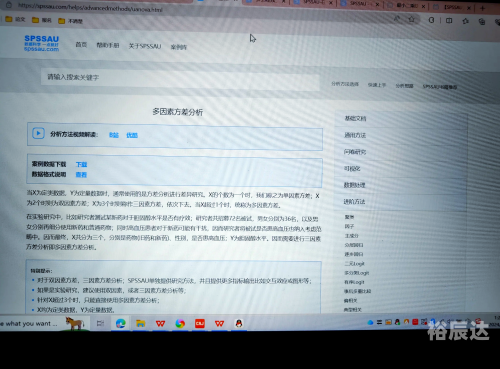Open the red CAJ viewer taskbar icon
This screenshot has height=369, width=500.
pos(200,323)
